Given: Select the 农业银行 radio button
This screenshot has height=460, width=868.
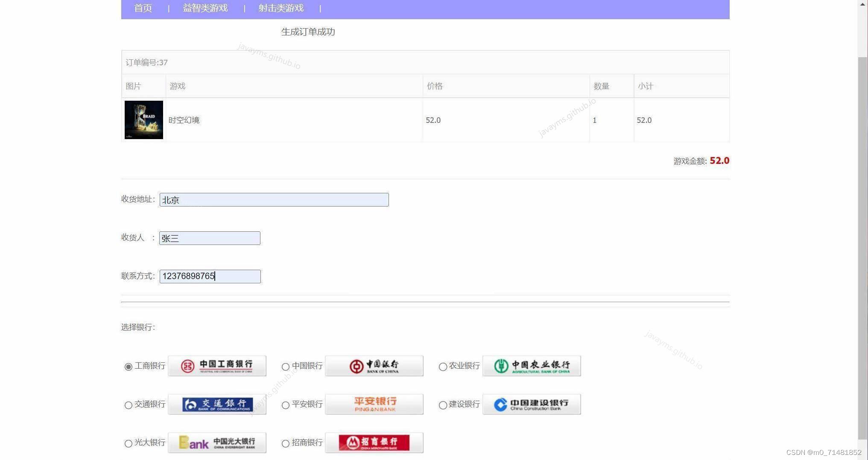Looking at the screenshot, I should tap(443, 367).
